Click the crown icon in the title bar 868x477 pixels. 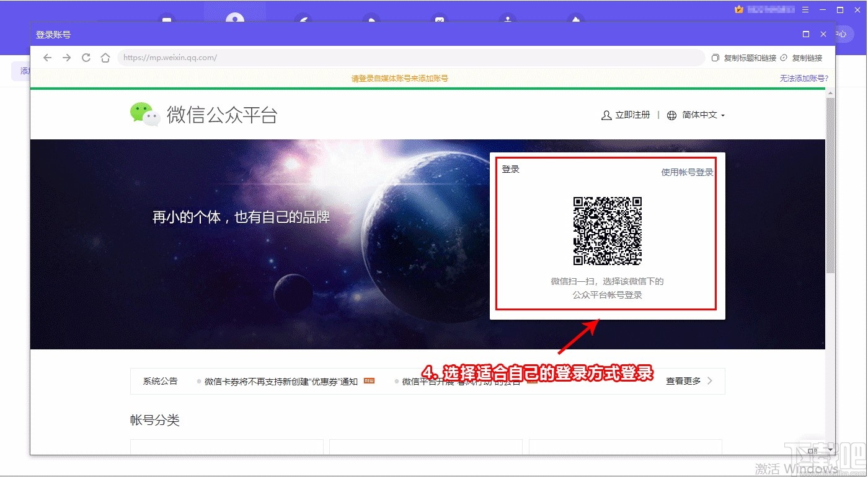point(738,9)
